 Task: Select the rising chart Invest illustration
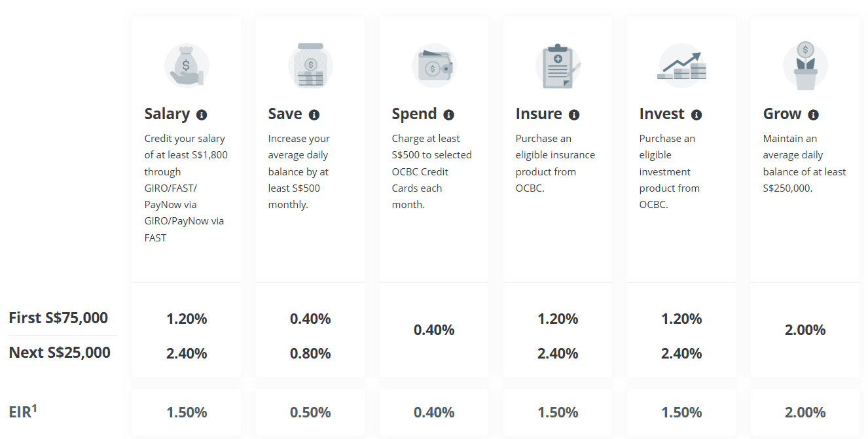[681, 66]
